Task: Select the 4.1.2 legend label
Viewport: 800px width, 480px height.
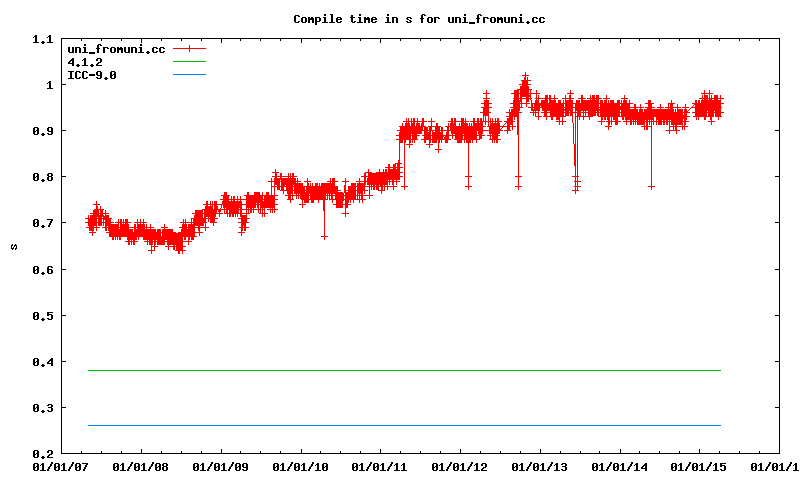Action: (85, 62)
